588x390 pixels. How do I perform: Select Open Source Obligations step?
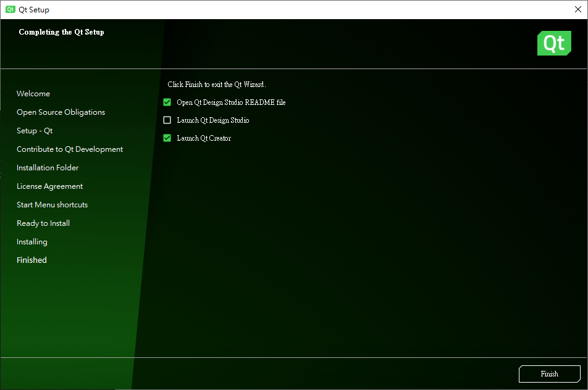point(61,112)
